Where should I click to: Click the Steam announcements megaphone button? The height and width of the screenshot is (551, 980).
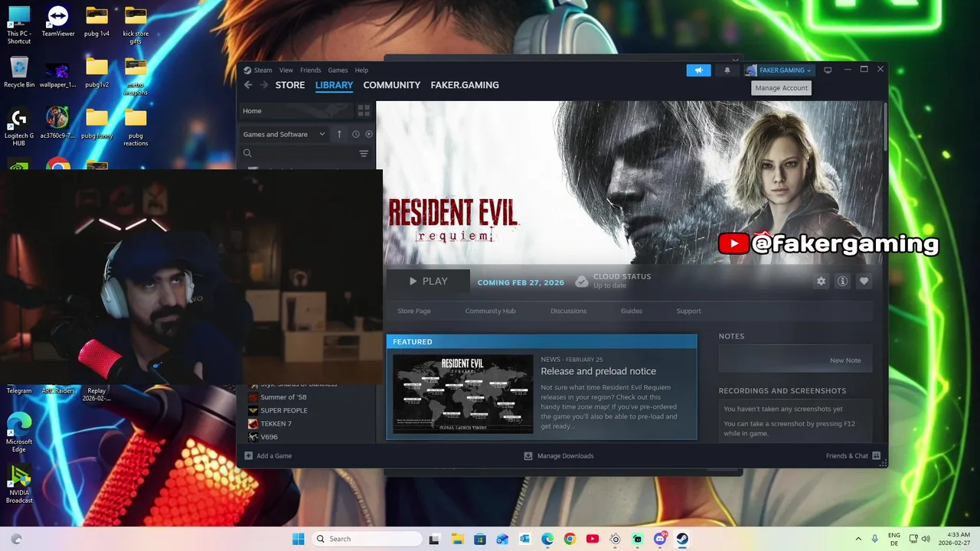[698, 70]
